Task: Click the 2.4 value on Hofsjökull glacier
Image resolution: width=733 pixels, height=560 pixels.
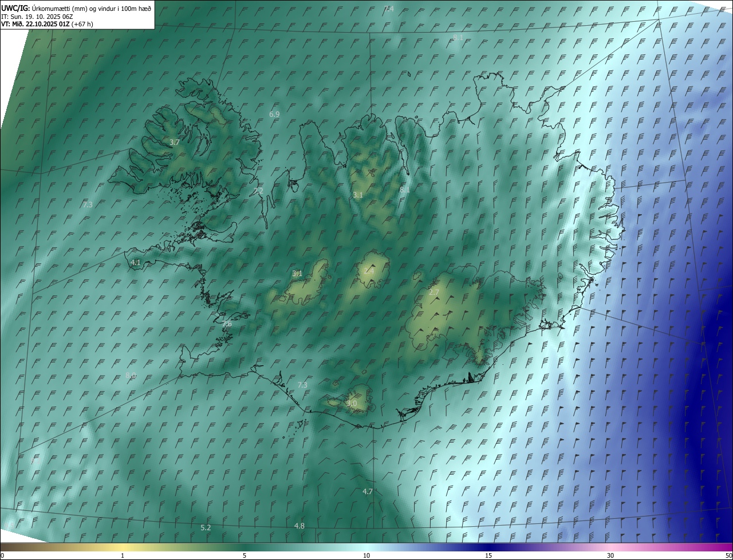Action: (369, 271)
